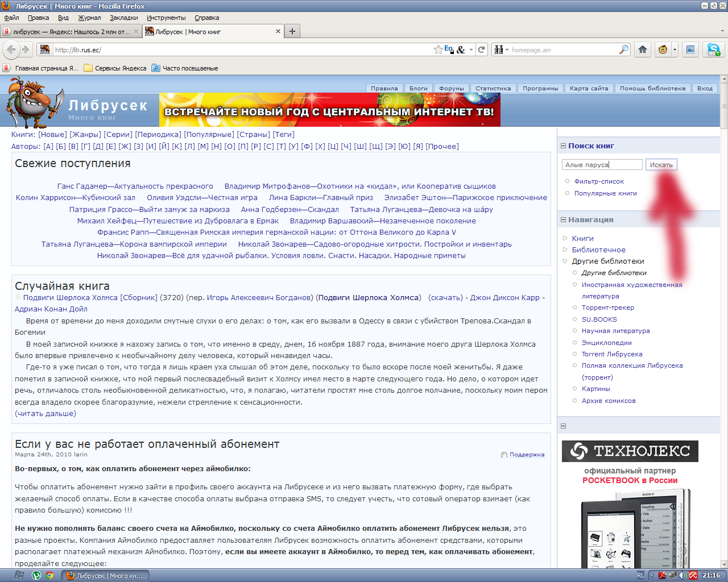
Task: Open address bar history dropdown arrow
Action: coord(470,50)
